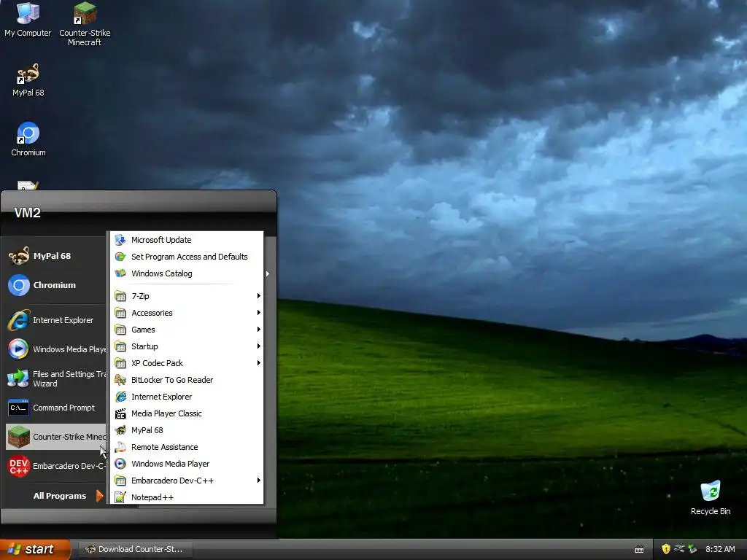The height and width of the screenshot is (560, 747).
Task: Click Embarcadero Dev-C++ red icon in left pane
Action: [18, 466]
